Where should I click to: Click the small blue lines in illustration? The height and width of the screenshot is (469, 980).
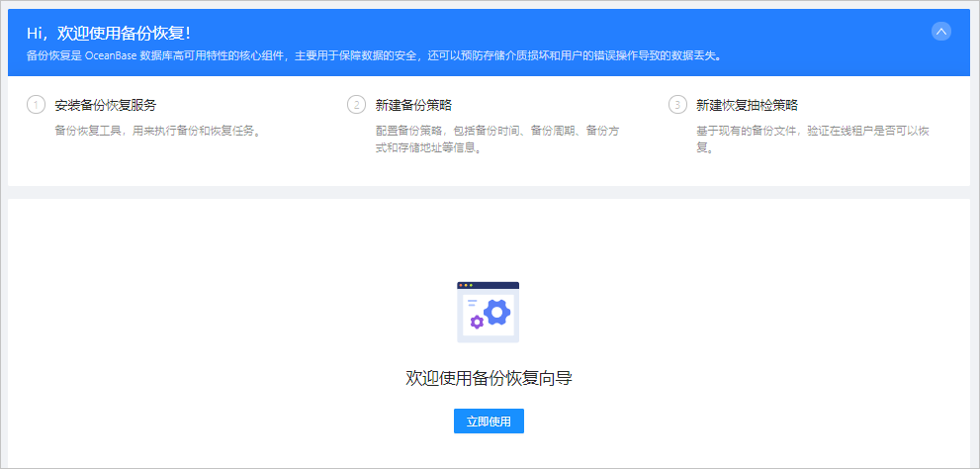(473, 303)
